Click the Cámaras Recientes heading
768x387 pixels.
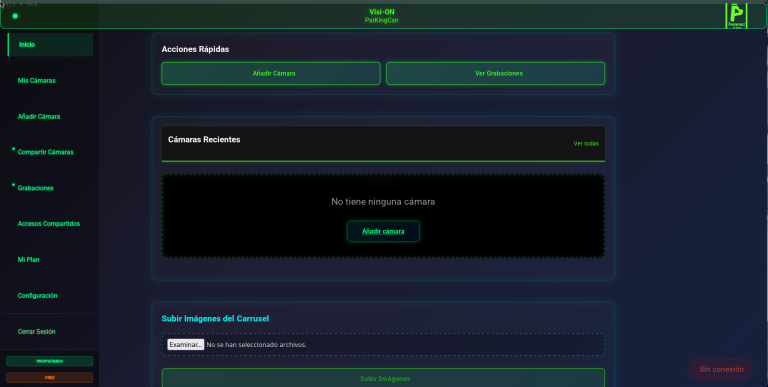pyautogui.click(x=204, y=140)
